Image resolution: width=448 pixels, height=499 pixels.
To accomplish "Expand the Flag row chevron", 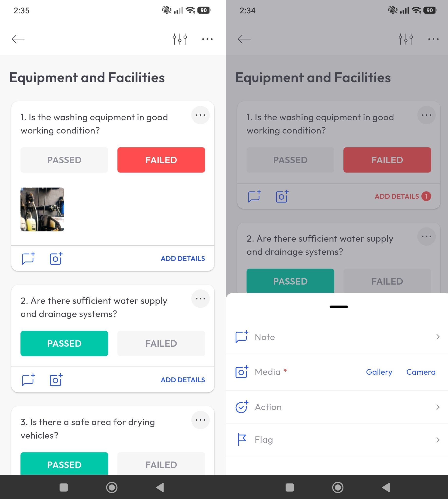I will pyautogui.click(x=438, y=440).
